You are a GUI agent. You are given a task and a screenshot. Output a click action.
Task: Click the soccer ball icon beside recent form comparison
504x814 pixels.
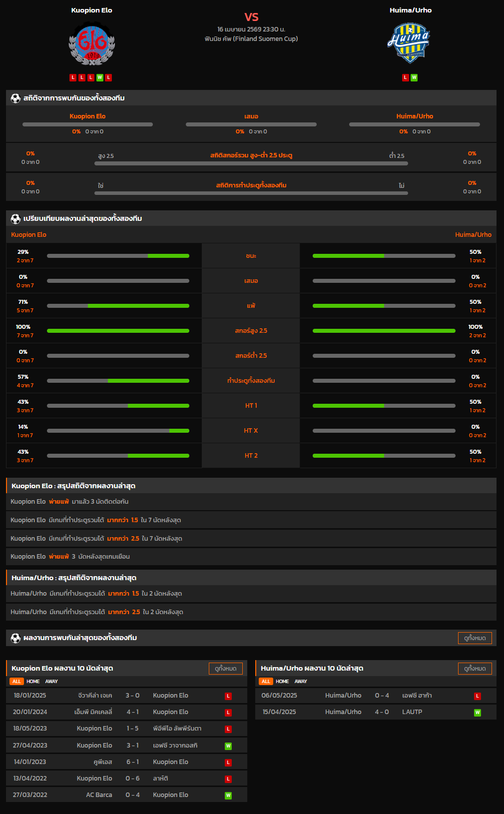click(15, 219)
